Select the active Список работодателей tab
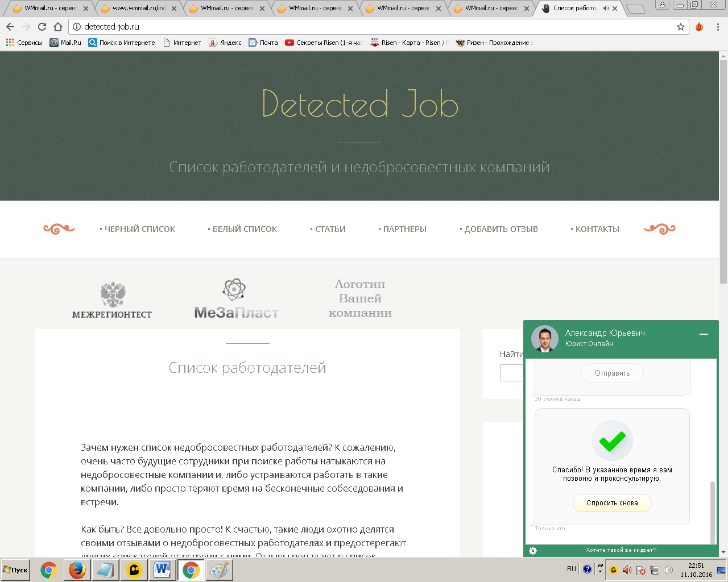Image resolution: width=728 pixels, height=582 pixels. click(x=574, y=9)
